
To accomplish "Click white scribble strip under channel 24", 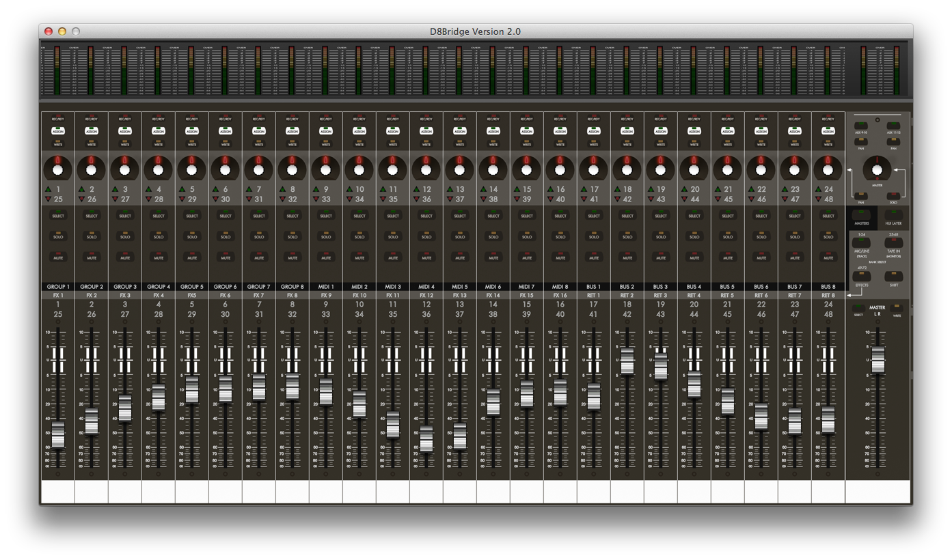I will (828, 492).
